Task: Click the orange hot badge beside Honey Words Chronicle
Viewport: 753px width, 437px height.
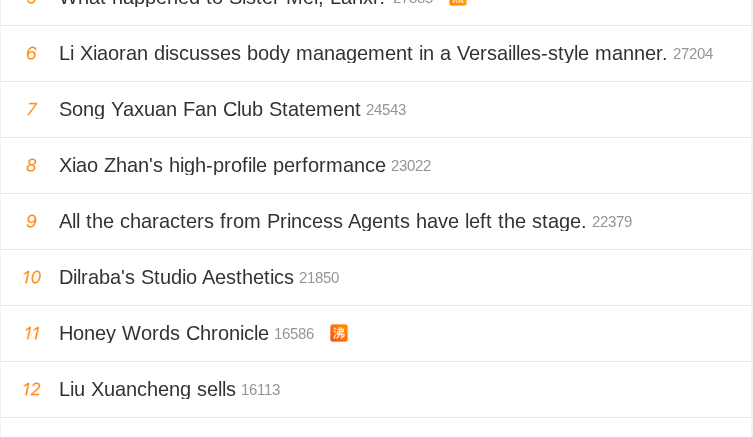Action: click(x=339, y=333)
